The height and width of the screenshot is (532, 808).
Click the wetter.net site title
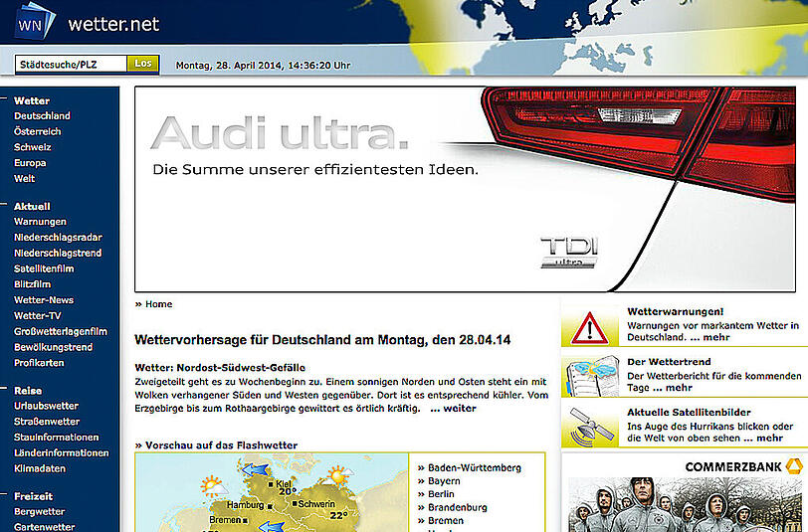point(113,24)
